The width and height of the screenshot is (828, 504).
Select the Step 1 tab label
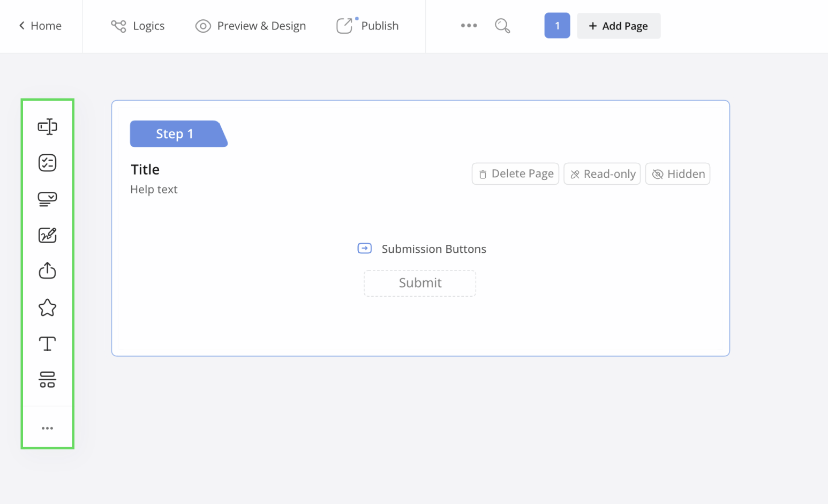178,134
